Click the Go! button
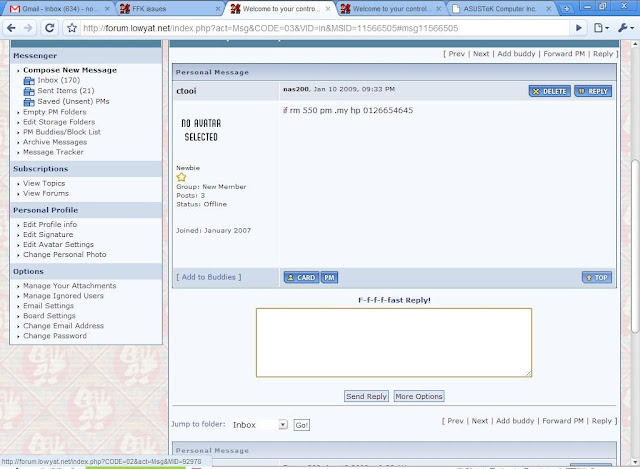Image resolution: width=640 pixels, height=469 pixels. pyautogui.click(x=302, y=425)
